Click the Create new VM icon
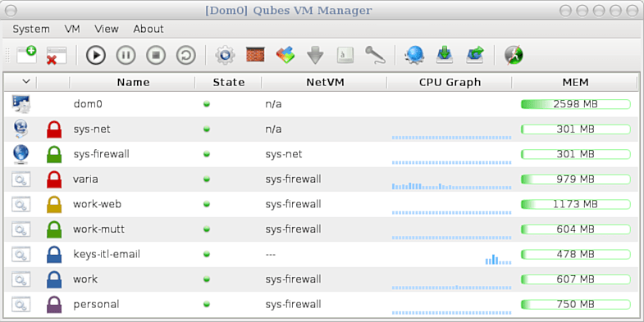This screenshot has width=644, height=322. click(26, 55)
